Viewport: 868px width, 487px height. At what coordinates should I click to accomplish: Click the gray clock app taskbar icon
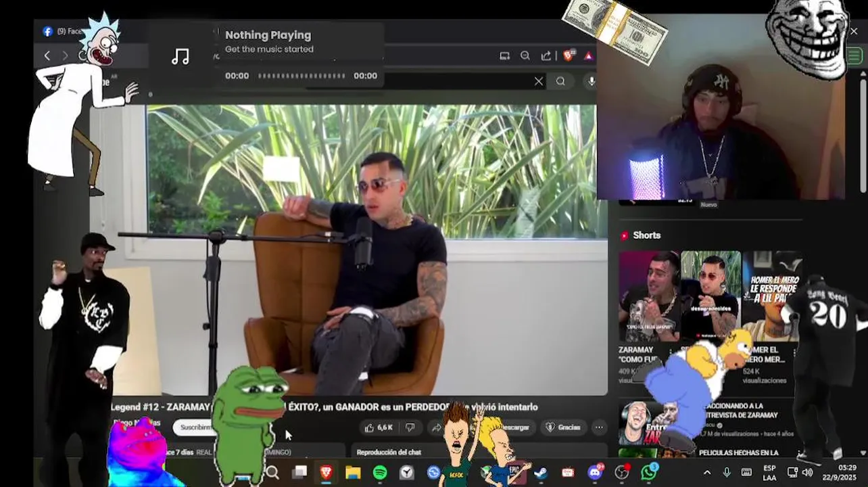tap(407, 472)
